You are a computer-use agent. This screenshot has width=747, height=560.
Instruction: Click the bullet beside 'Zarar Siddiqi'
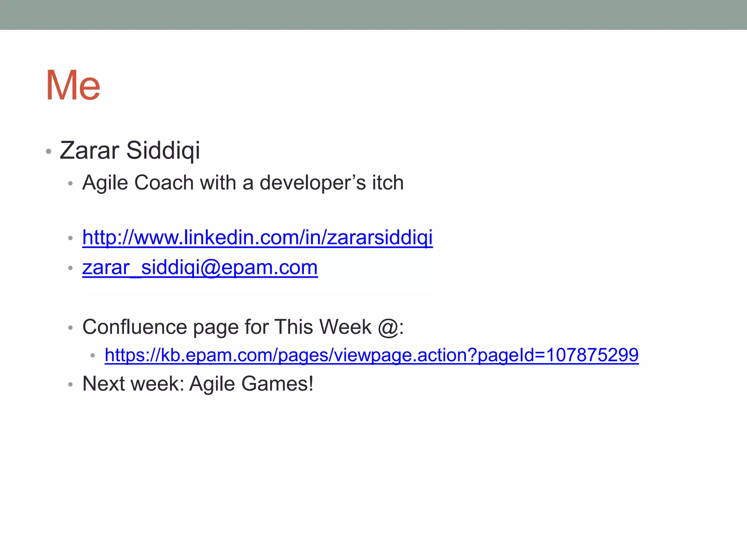[x=49, y=151]
